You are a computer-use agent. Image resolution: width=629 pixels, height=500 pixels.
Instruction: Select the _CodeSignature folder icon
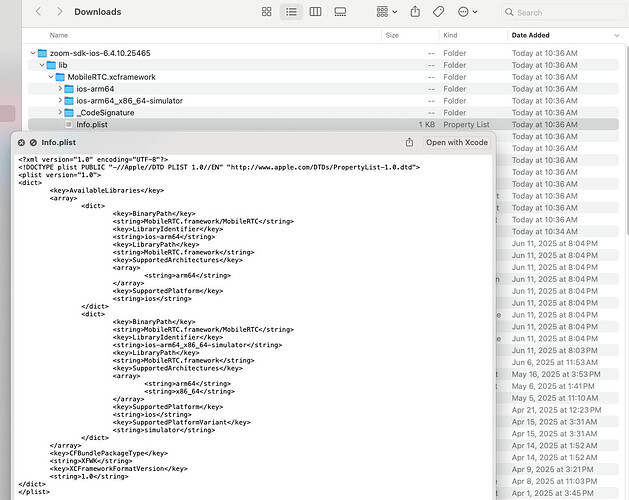[69, 112]
